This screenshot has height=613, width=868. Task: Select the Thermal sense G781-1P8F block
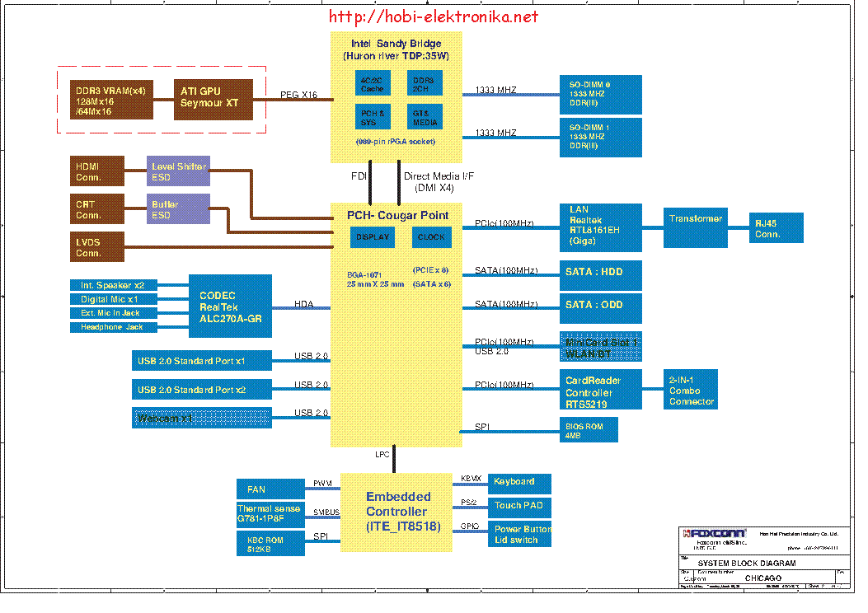(x=270, y=514)
